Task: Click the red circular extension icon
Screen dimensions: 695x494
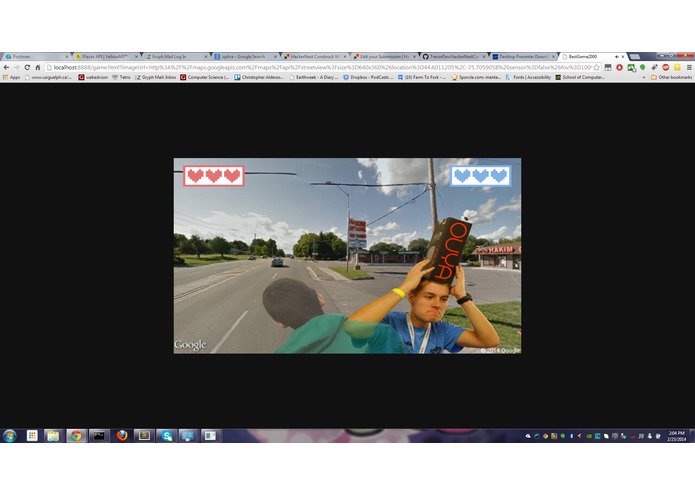Action: point(620,67)
